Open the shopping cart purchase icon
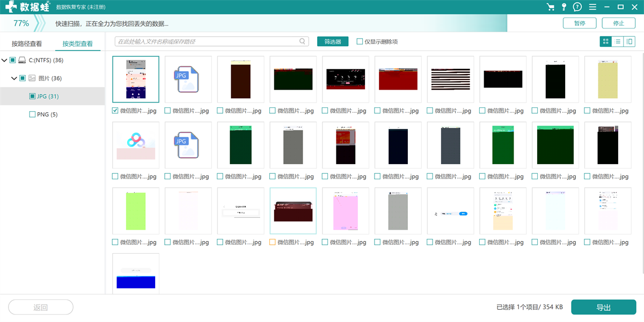644x322 pixels. tap(550, 7)
